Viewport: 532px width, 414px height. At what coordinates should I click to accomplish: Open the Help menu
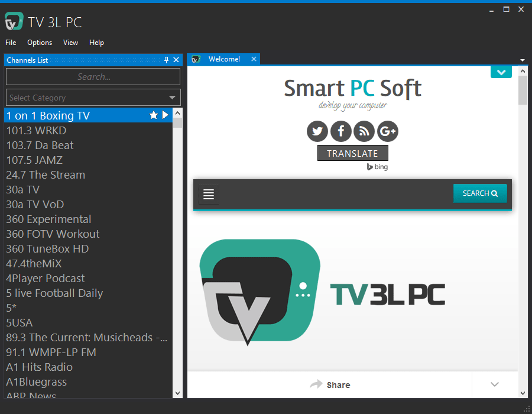coord(96,43)
